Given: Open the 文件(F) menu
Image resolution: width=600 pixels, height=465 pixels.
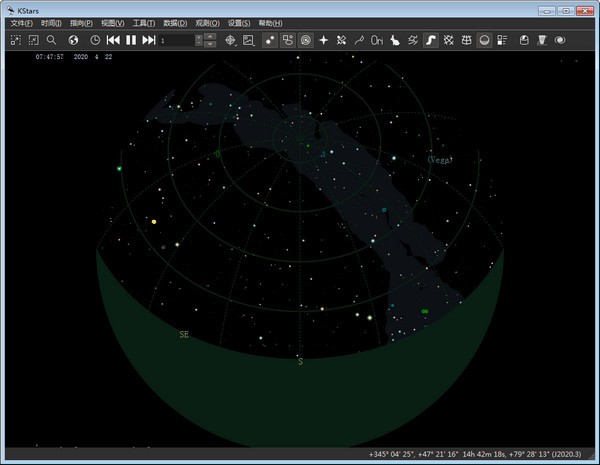Looking at the screenshot, I should click(x=21, y=22).
